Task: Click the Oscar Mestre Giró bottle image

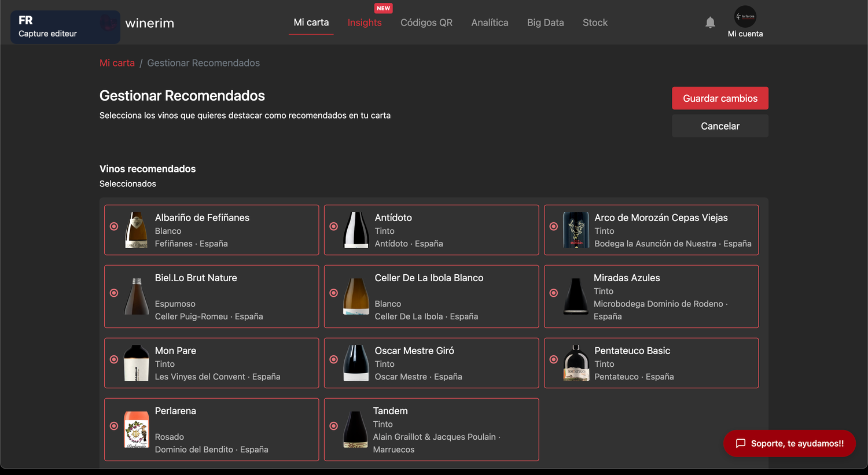Action: tap(356, 363)
